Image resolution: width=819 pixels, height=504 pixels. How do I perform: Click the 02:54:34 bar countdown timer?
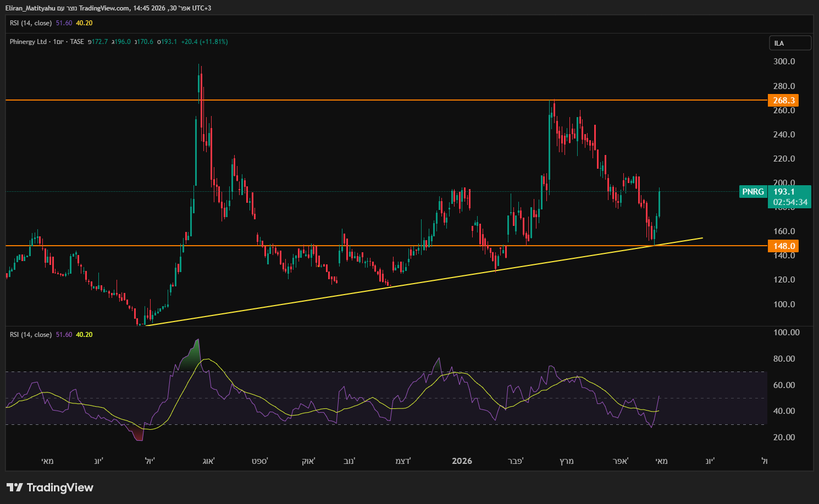pos(790,202)
